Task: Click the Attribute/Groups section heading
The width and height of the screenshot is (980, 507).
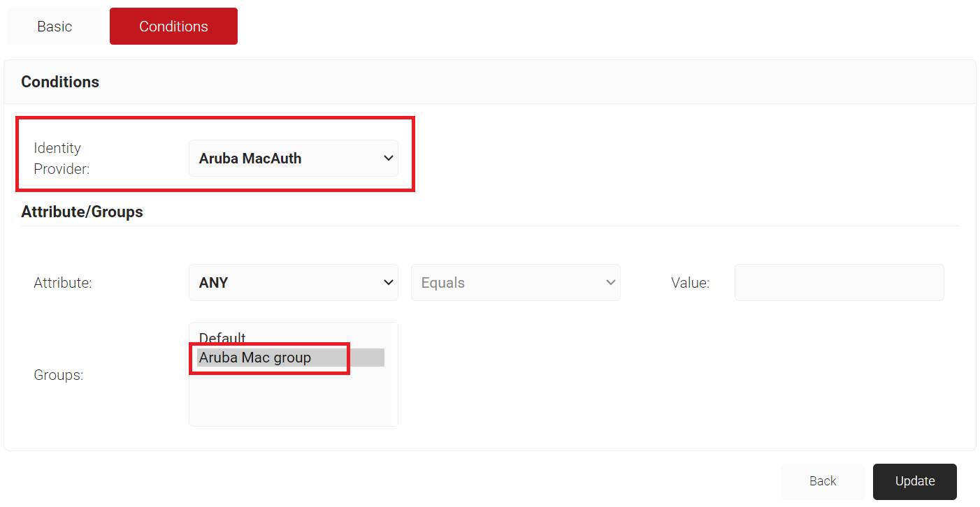Action: (x=82, y=212)
